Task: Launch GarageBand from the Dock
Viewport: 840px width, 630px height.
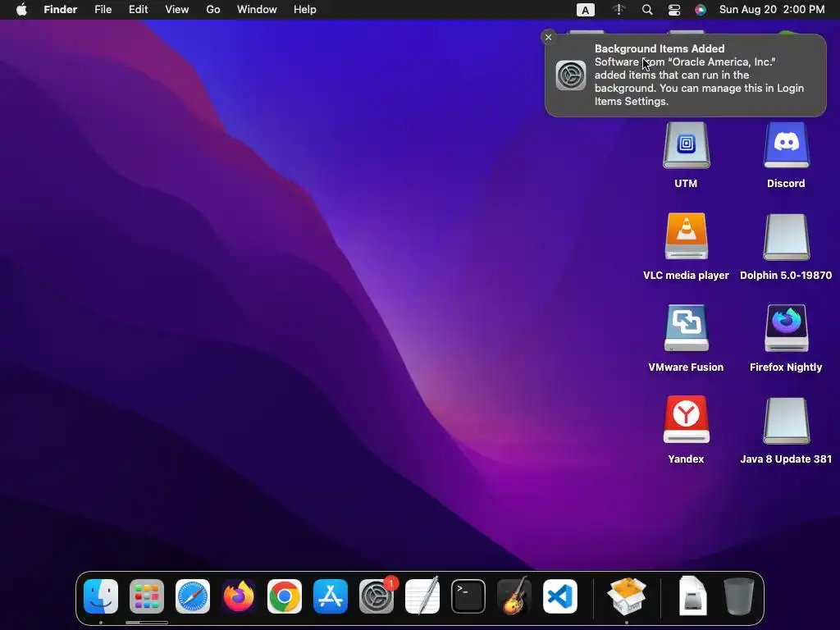Action: 514,596
